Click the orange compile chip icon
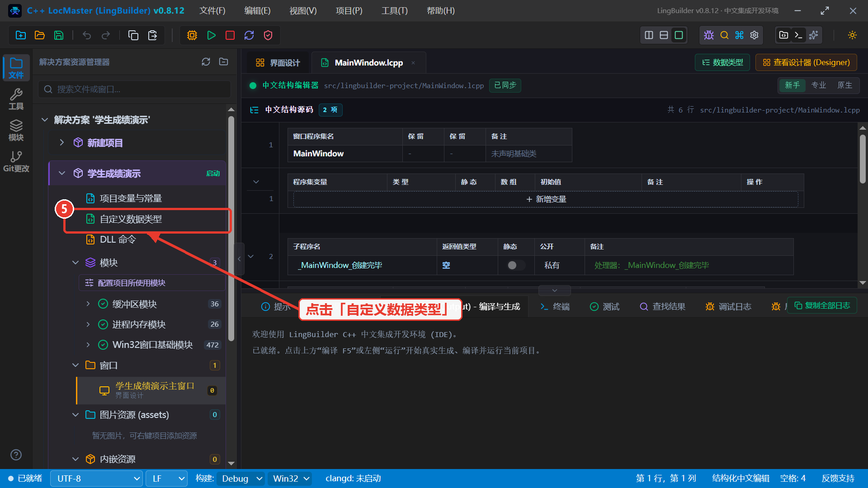The image size is (868, 488). pos(192,35)
